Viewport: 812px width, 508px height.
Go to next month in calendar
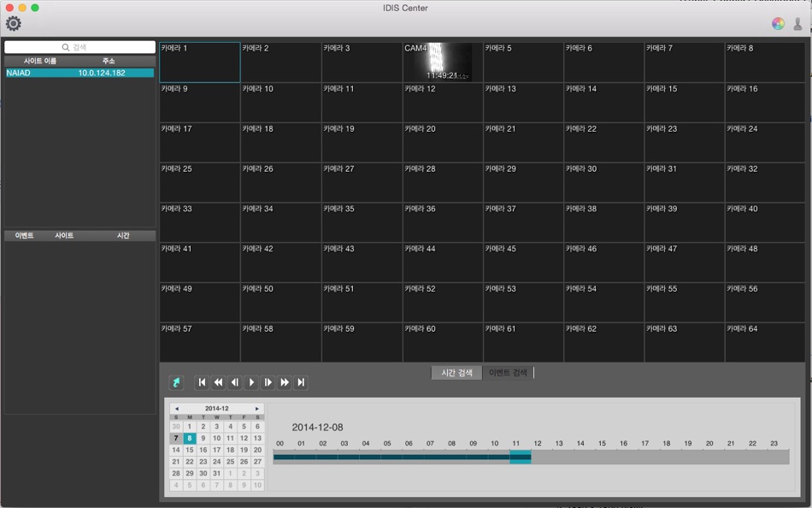[x=257, y=409]
